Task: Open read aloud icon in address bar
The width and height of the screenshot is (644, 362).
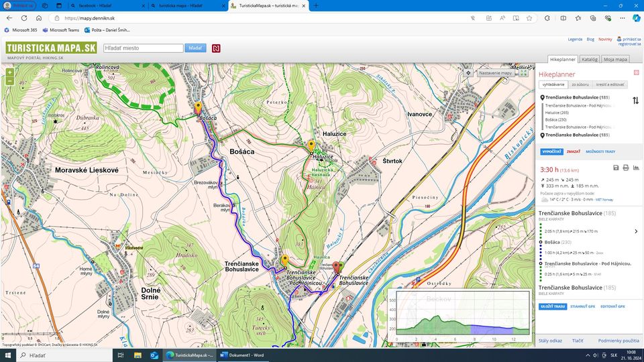Action: (x=502, y=18)
